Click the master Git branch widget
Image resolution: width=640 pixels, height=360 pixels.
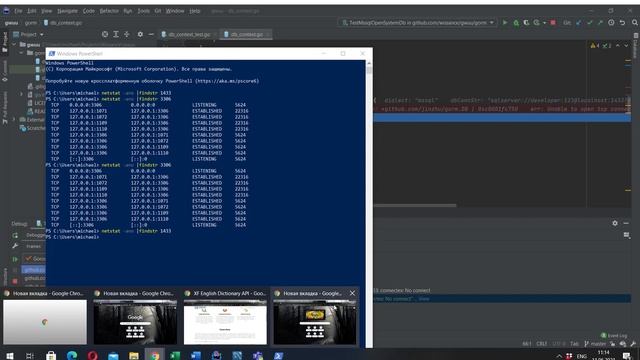(x=596, y=344)
